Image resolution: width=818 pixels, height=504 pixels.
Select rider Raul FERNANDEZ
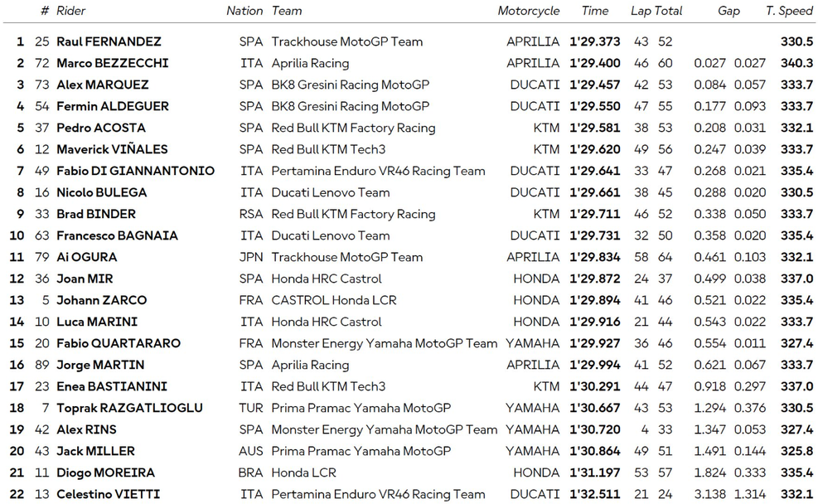pyautogui.click(x=109, y=41)
